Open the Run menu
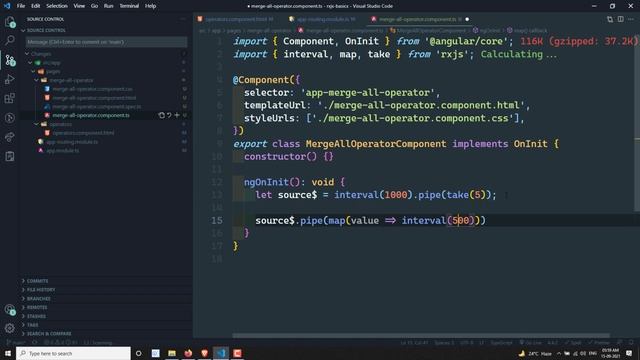Image resolution: width=640 pixels, height=360 pixels. coord(109,6)
